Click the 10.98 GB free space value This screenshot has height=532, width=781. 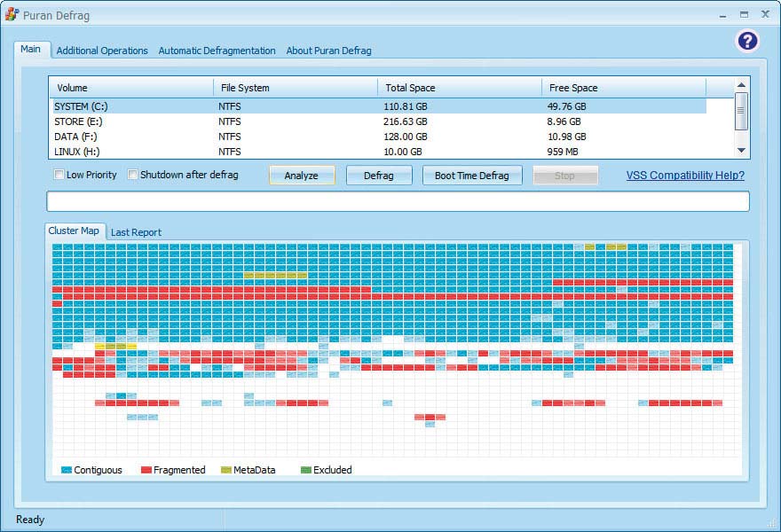567,137
